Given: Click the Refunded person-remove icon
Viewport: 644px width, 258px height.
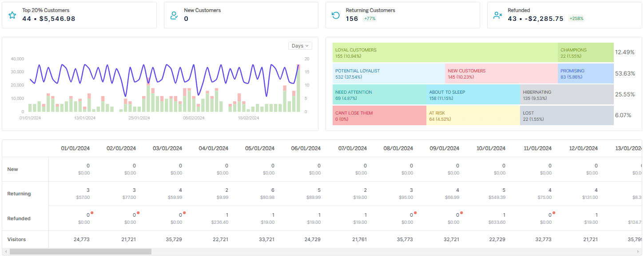Looking at the screenshot, I should [498, 15].
